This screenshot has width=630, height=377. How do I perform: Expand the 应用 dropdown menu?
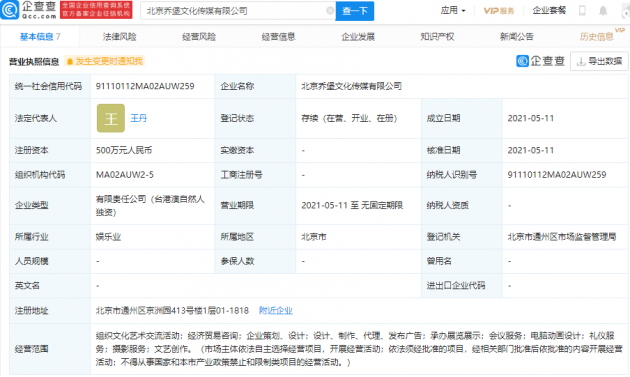(453, 10)
